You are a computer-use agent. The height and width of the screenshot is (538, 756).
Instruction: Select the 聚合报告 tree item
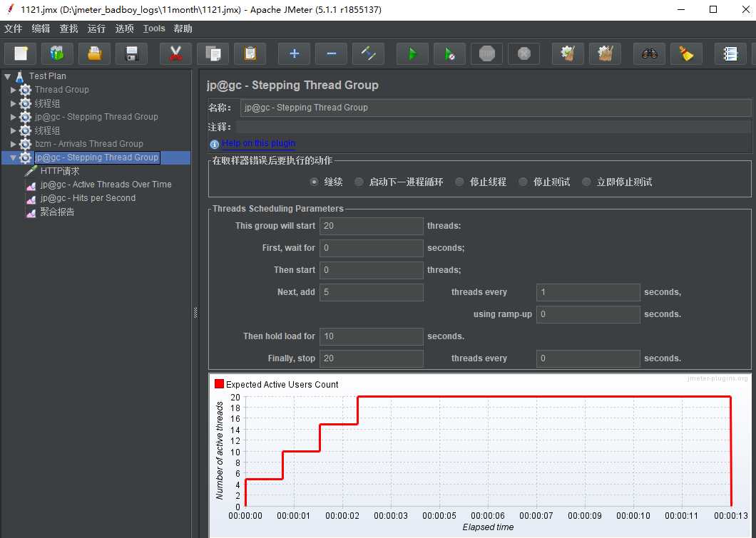point(57,212)
